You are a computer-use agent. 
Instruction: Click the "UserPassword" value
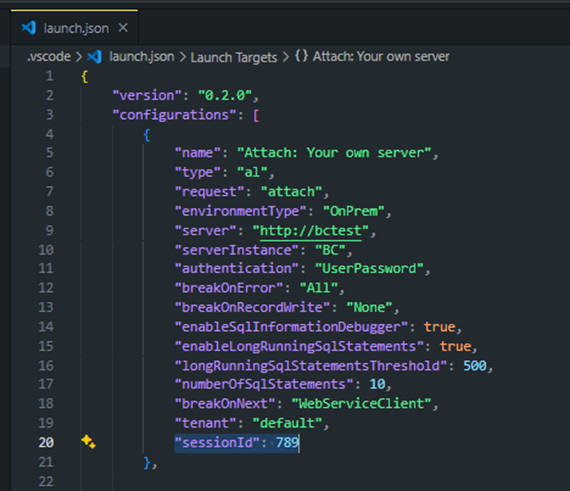tap(369, 269)
